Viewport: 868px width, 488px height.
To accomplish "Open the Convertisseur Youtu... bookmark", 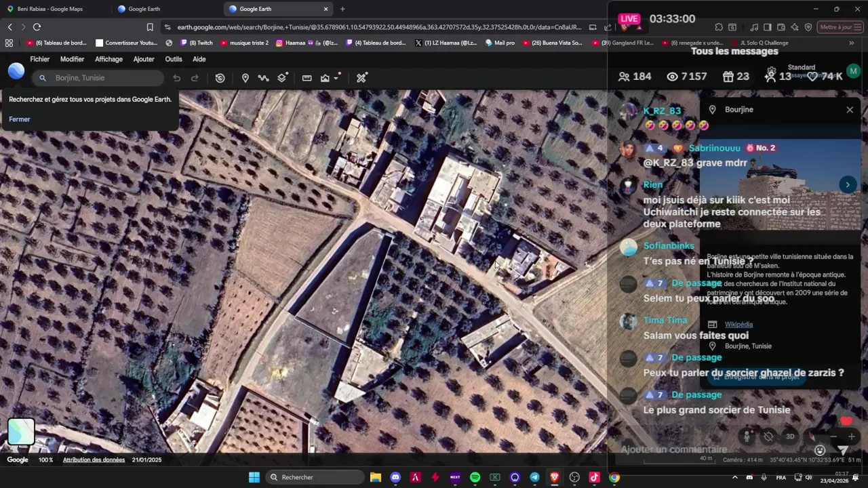I will [x=127, y=43].
